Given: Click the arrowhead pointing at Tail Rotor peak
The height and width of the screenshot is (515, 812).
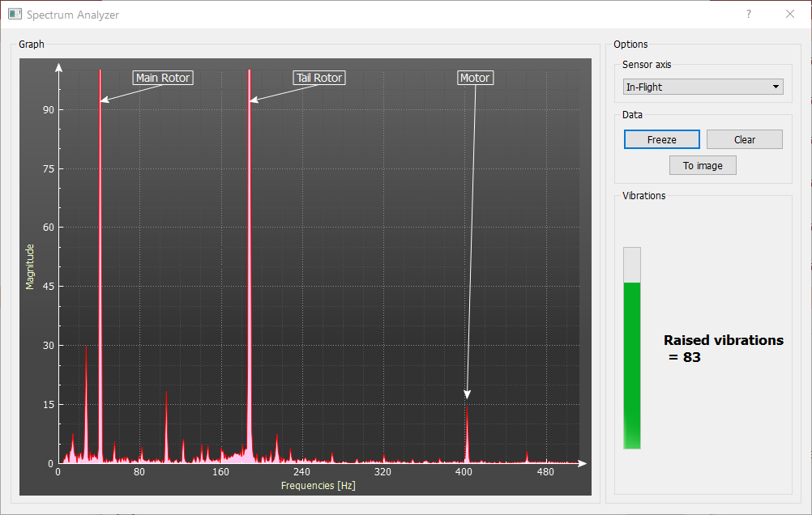Looking at the screenshot, I should [x=253, y=100].
